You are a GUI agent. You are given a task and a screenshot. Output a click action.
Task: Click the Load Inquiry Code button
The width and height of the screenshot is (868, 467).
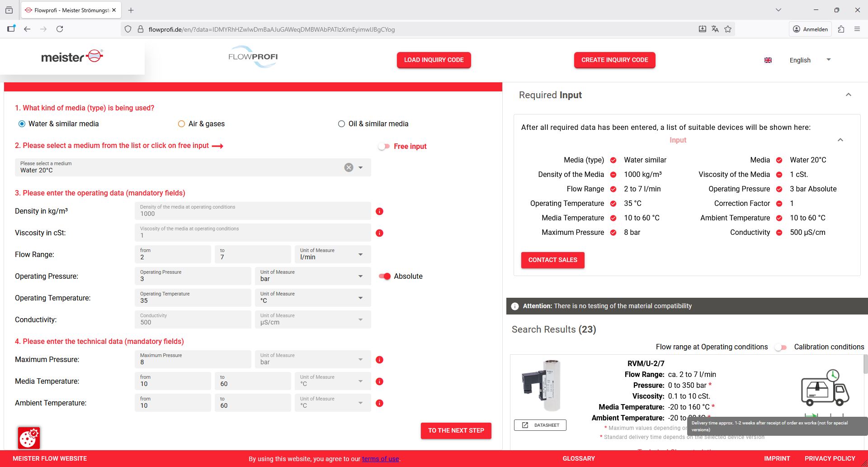click(x=434, y=60)
